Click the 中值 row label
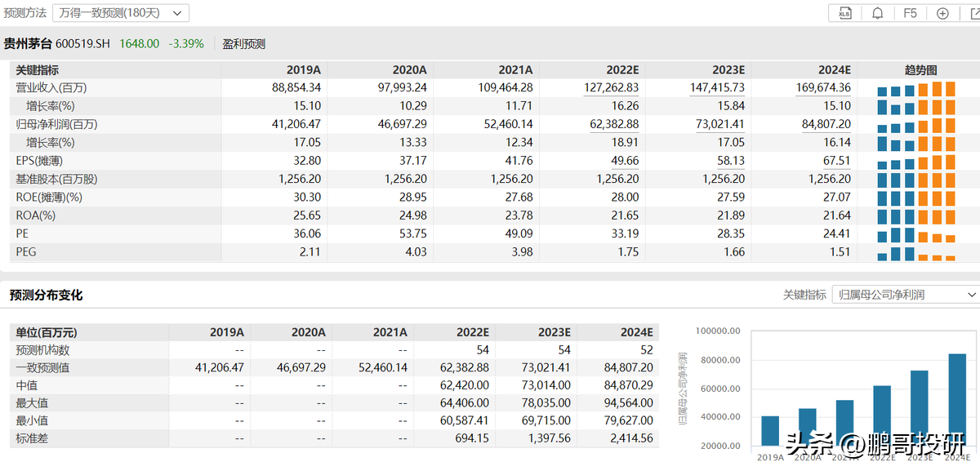This screenshot has width=980, height=471. tap(27, 385)
